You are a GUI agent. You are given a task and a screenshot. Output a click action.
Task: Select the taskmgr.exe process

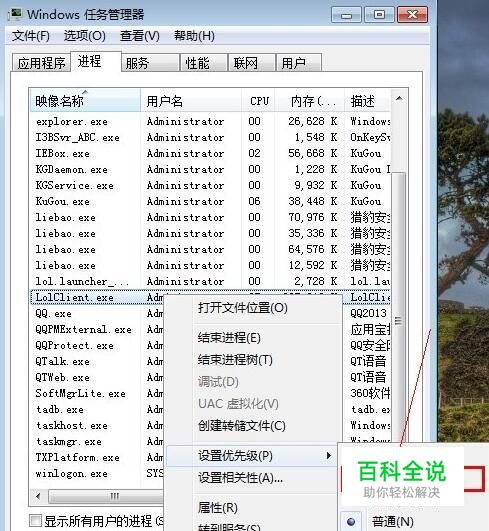[x=97, y=441]
